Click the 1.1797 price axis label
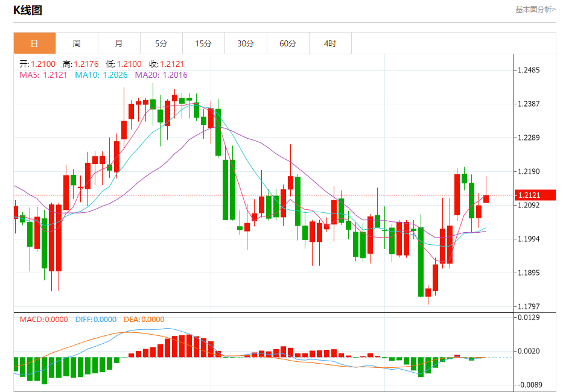Viewport: 563px width, 392px height. [x=529, y=306]
